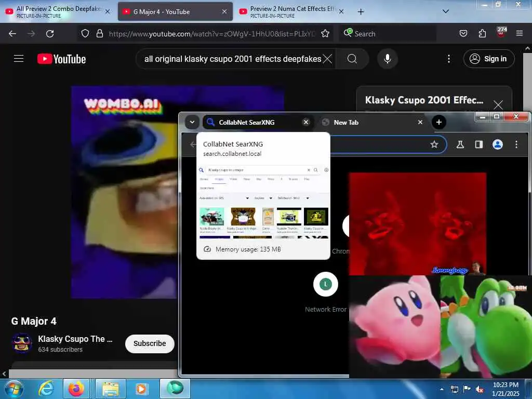Close the Chrome New Tab tab
The image size is (532, 399).
pos(420,122)
